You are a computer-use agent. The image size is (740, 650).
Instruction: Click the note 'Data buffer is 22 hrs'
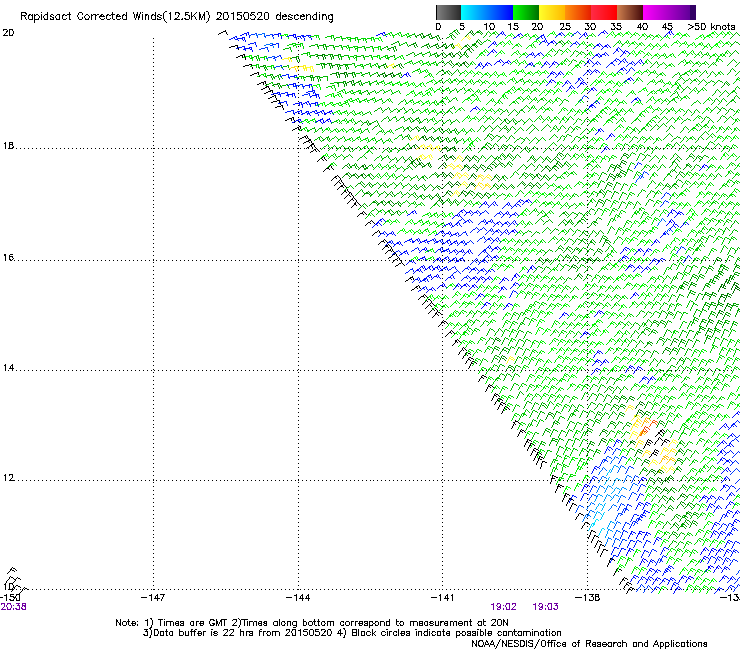[x=205, y=633]
